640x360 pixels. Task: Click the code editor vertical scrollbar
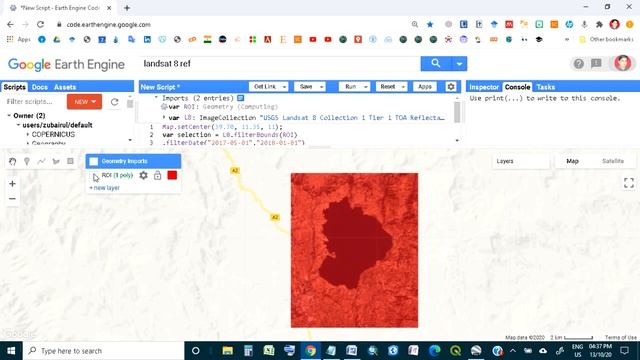[x=457, y=113]
